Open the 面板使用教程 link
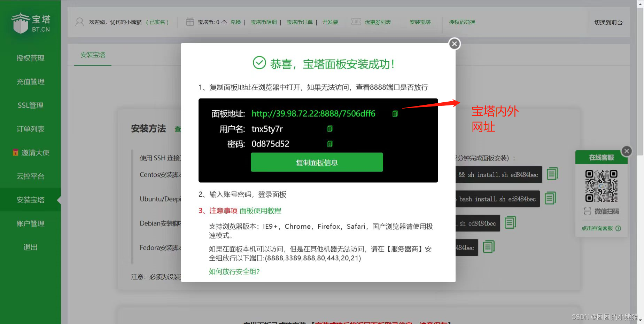The image size is (644, 324). tap(260, 211)
